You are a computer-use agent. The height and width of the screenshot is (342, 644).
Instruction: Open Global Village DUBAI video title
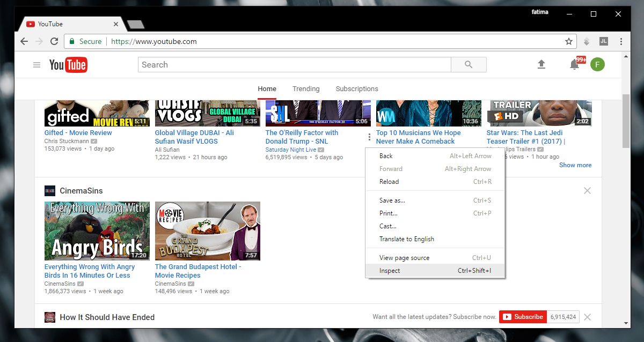[x=194, y=137]
